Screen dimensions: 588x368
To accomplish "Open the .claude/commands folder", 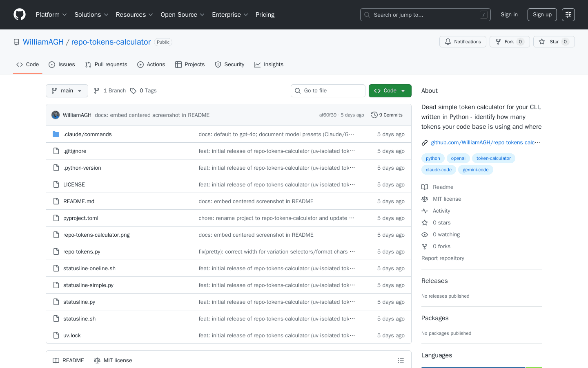I will (87, 134).
